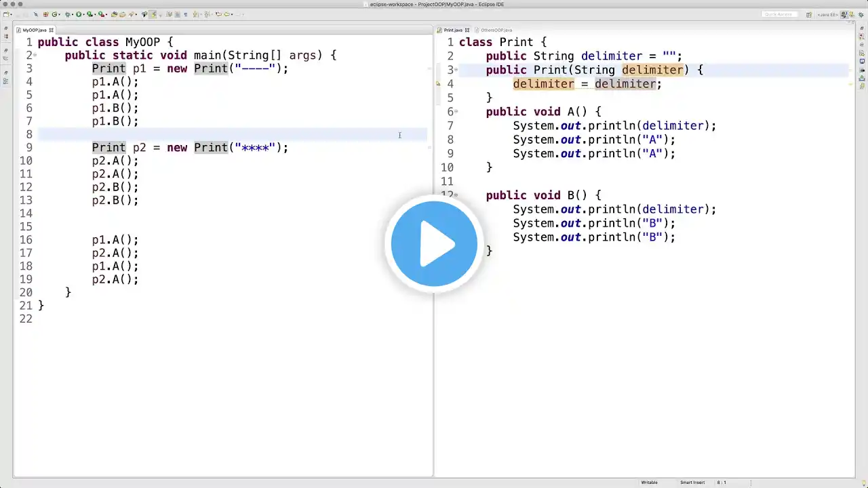Close the Print.java tab
Screen dimensions: 868x488
tap(467, 30)
